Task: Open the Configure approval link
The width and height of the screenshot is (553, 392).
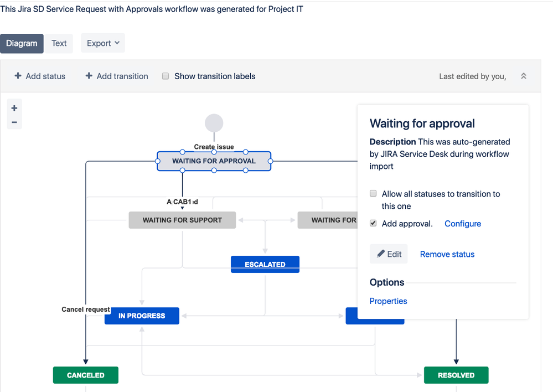Action: click(x=463, y=224)
